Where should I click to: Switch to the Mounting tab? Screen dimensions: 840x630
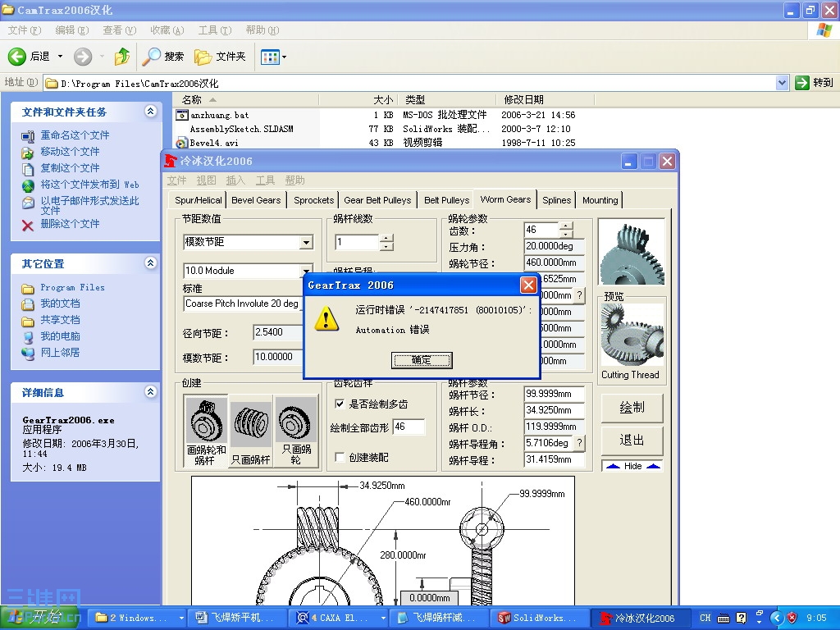pos(600,200)
